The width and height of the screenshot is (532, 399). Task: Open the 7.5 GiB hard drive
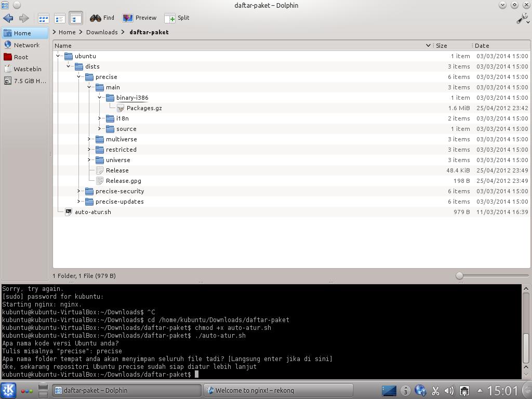pos(25,81)
